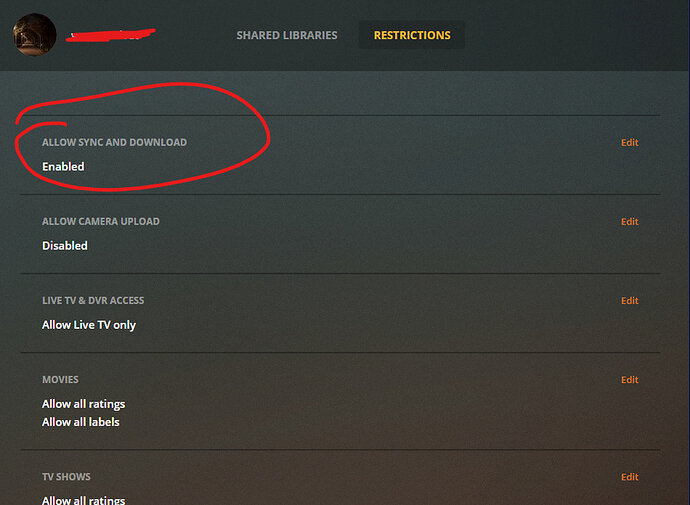This screenshot has height=505, width=690.
Task: Select the Restrictions tab
Action: (x=412, y=35)
